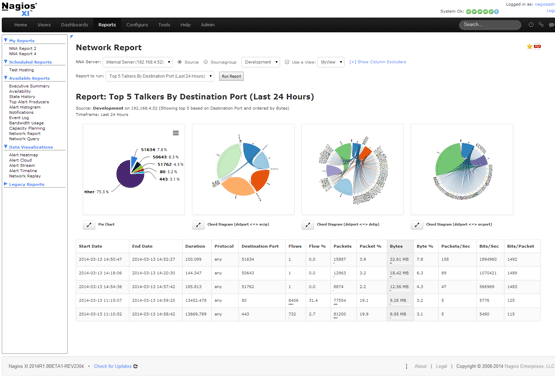Image resolution: width=555 pixels, height=376 pixels.
Task: Click the green segment in srcport chord diagram
Action: coord(449,158)
